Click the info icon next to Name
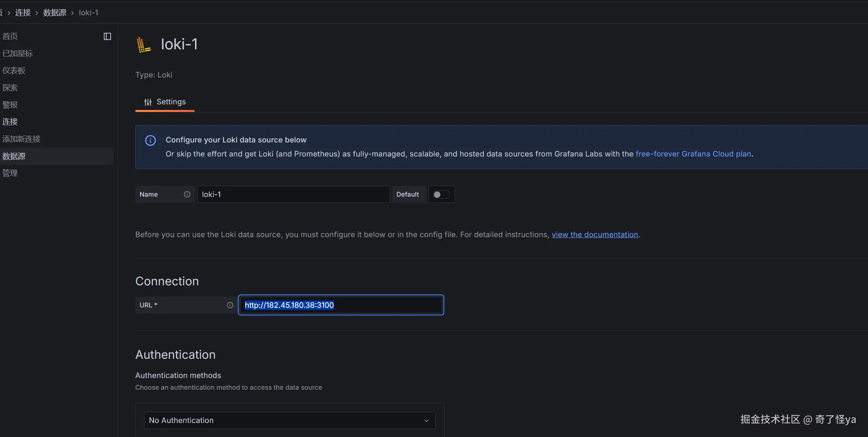868x437 pixels. click(x=187, y=195)
